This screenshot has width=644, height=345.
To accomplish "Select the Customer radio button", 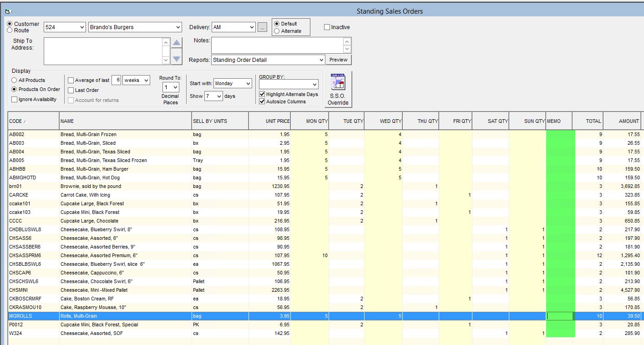I will pos(10,24).
